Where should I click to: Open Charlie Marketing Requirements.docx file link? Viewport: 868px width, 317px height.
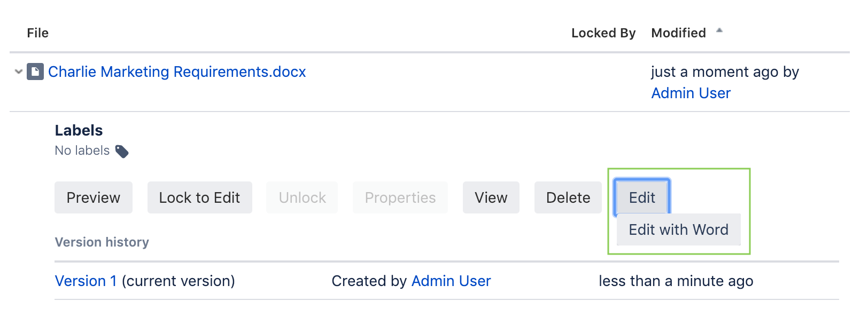point(177,72)
